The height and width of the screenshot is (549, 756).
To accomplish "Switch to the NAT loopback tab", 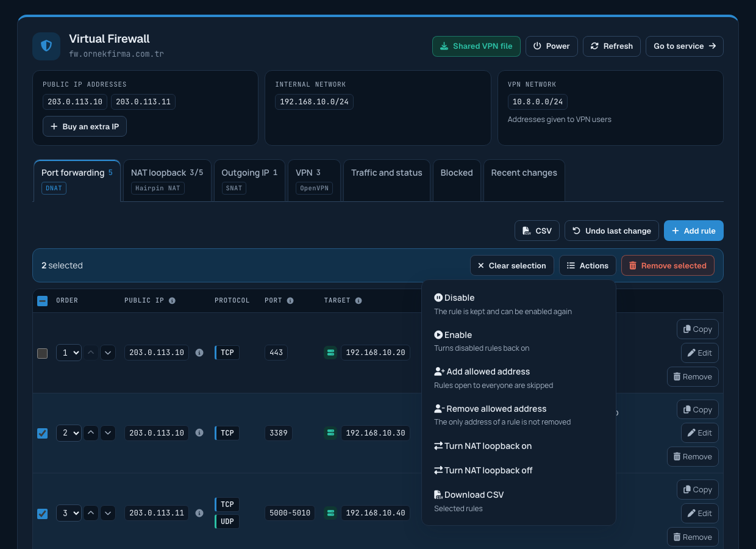I will click(167, 180).
